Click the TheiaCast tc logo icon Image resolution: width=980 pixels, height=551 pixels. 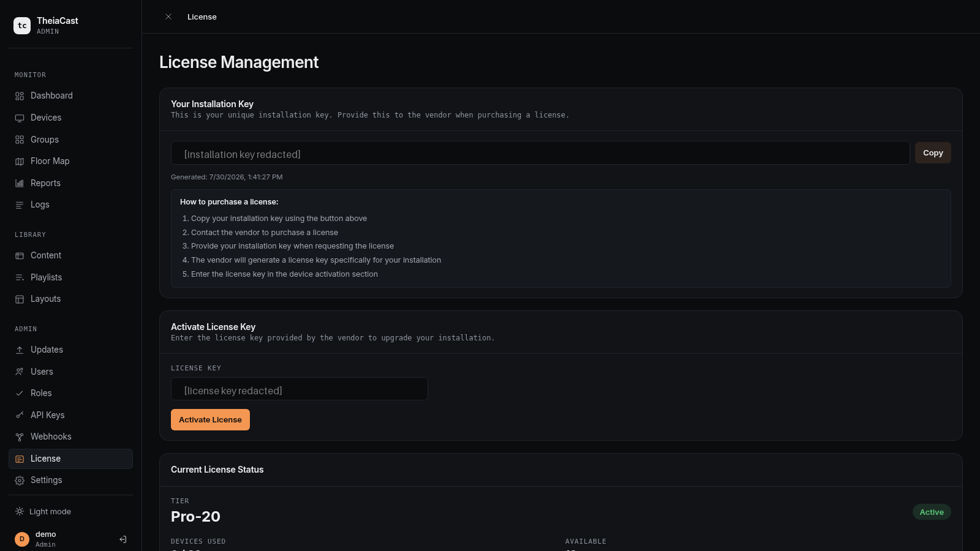22,26
